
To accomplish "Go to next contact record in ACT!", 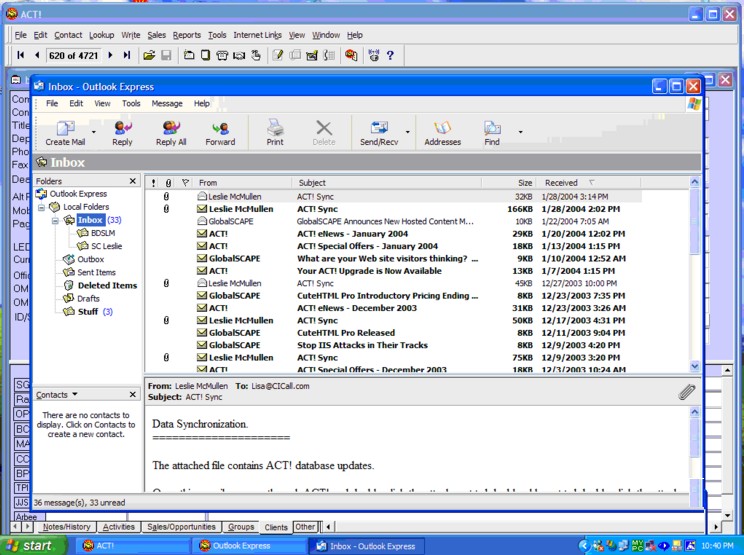I will coord(110,56).
